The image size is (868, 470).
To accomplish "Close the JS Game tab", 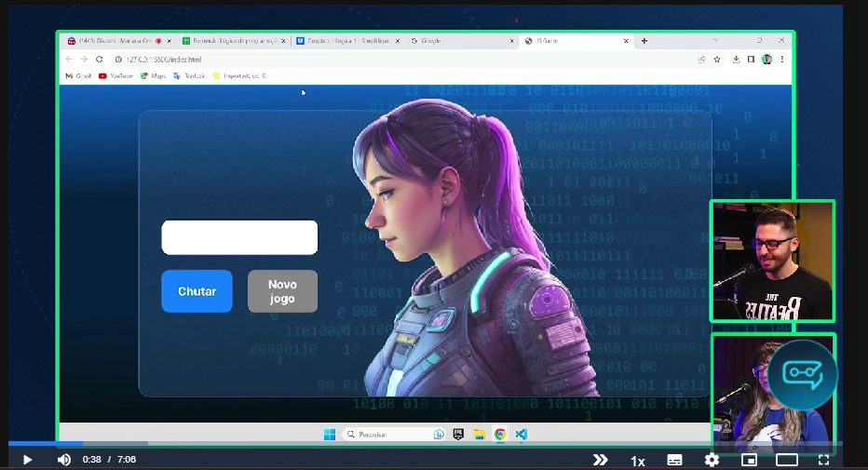I will coord(626,41).
